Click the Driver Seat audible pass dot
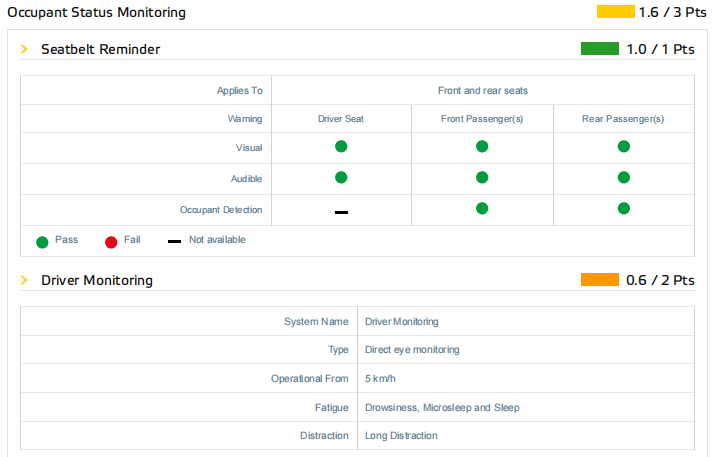This screenshot has height=457, width=713. [341, 177]
